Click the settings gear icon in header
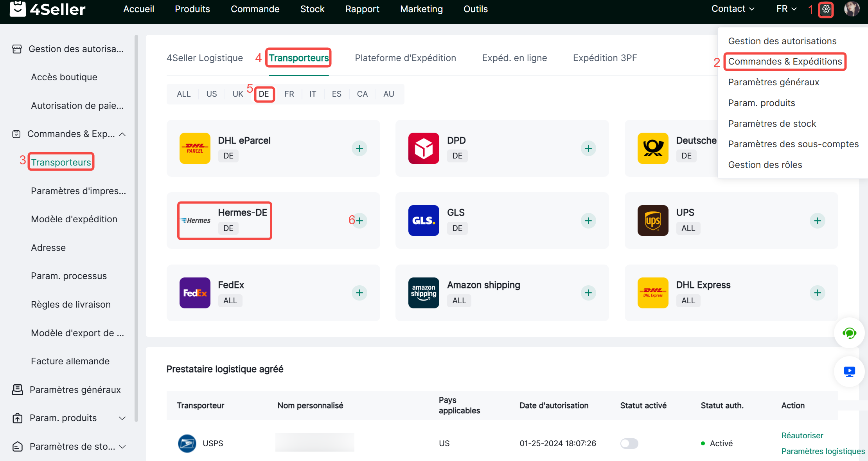The image size is (868, 461). (826, 9)
